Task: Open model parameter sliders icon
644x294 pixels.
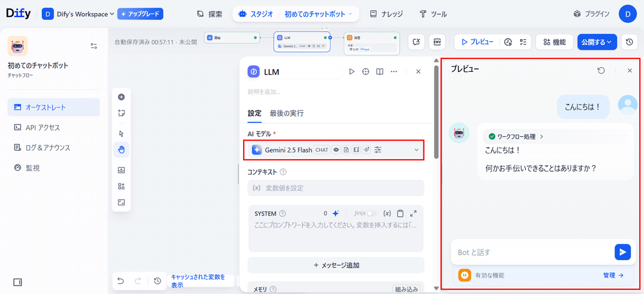Action: pyautogui.click(x=378, y=150)
